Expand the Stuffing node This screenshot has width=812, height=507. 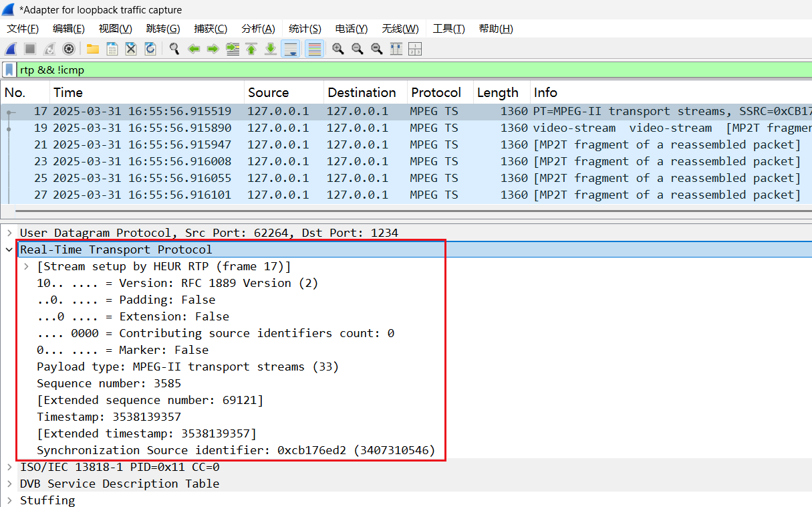[x=9, y=500]
